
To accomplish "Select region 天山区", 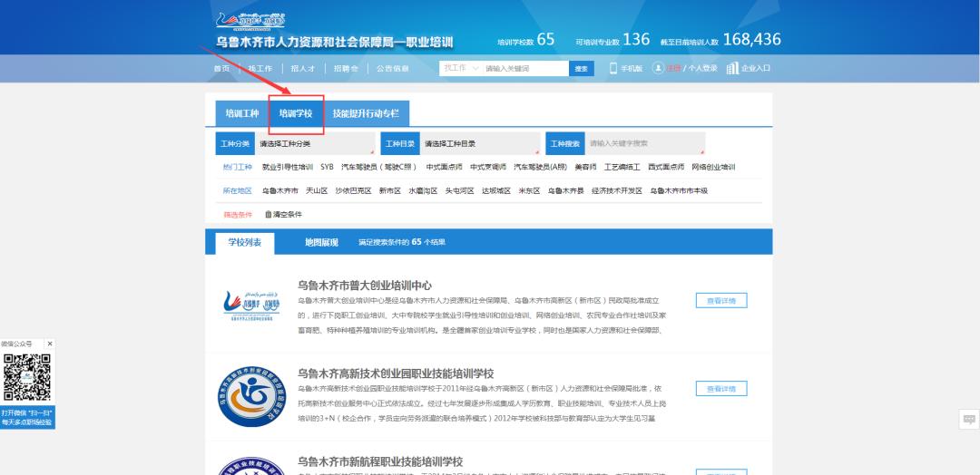I will (x=317, y=191).
